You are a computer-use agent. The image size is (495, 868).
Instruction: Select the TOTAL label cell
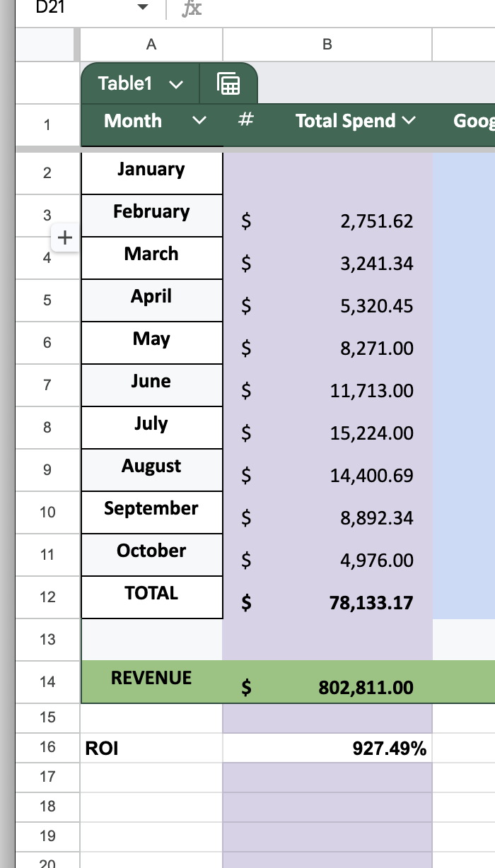152,597
